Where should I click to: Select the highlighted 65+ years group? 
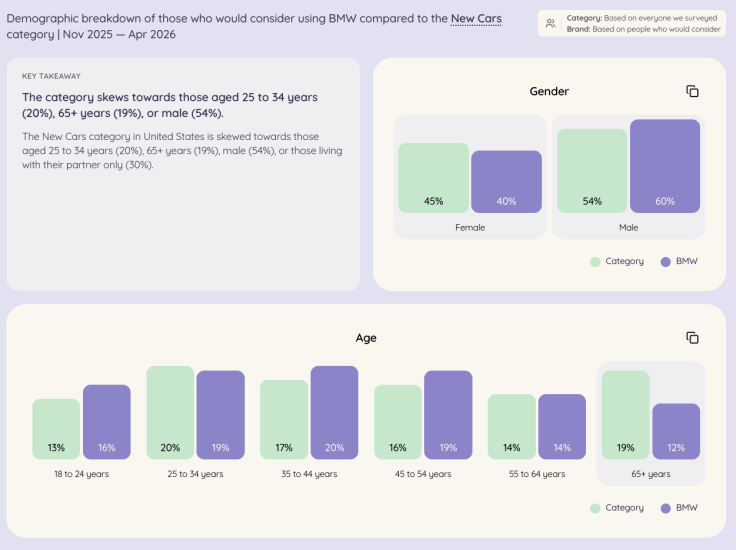[x=651, y=423]
